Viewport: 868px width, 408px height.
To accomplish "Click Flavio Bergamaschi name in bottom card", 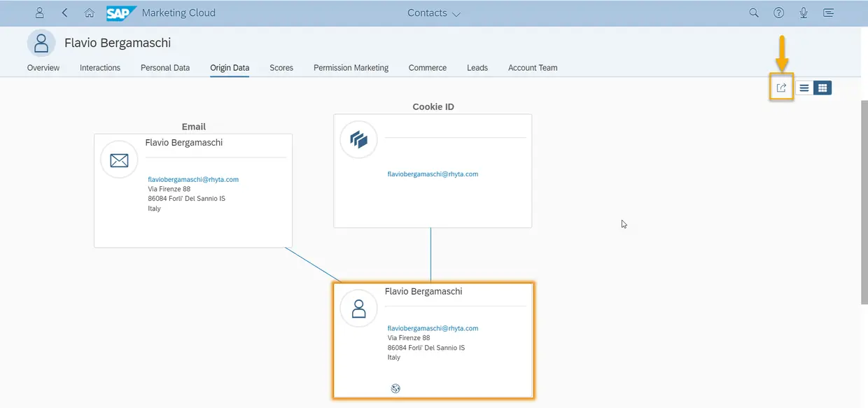I will [423, 291].
